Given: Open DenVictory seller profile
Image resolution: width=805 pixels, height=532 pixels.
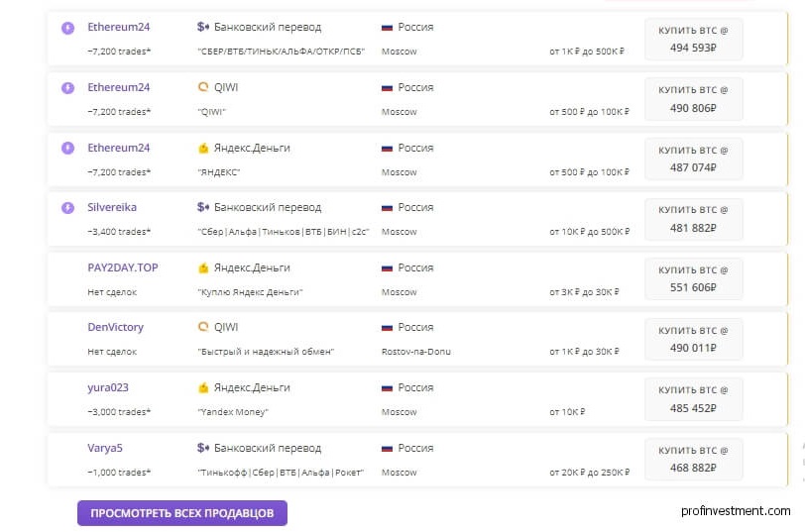Looking at the screenshot, I should coord(116,327).
